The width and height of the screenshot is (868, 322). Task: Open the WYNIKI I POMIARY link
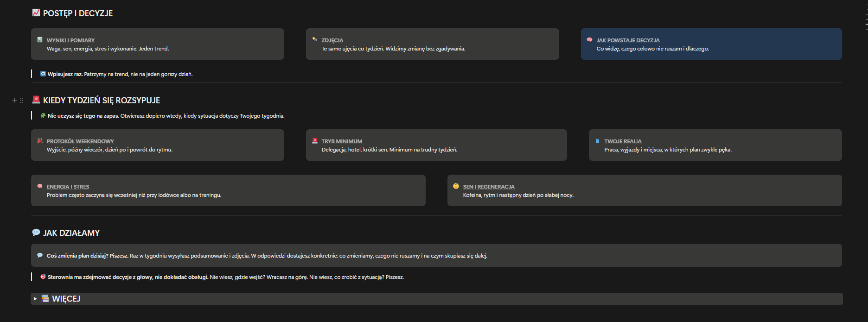70,40
